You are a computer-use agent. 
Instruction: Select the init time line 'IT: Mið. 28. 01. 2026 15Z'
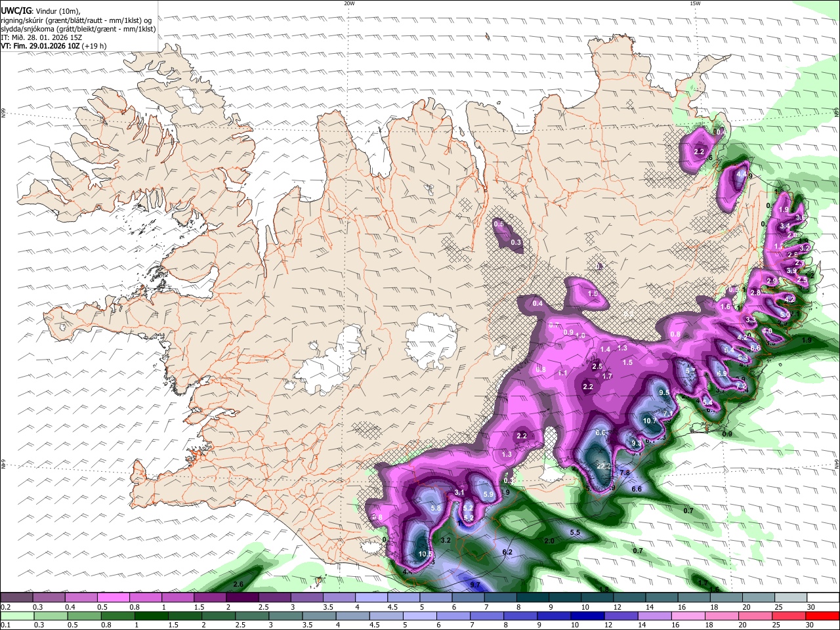click(x=41, y=37)
